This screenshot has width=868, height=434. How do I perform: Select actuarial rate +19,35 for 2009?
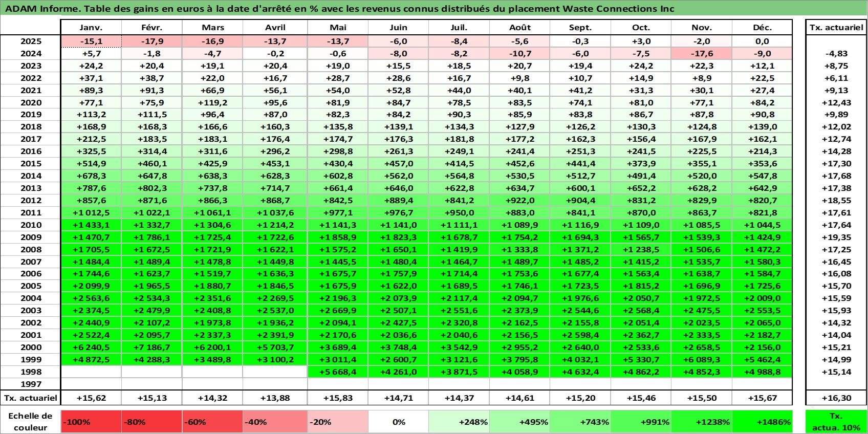(x=836, y=237)
